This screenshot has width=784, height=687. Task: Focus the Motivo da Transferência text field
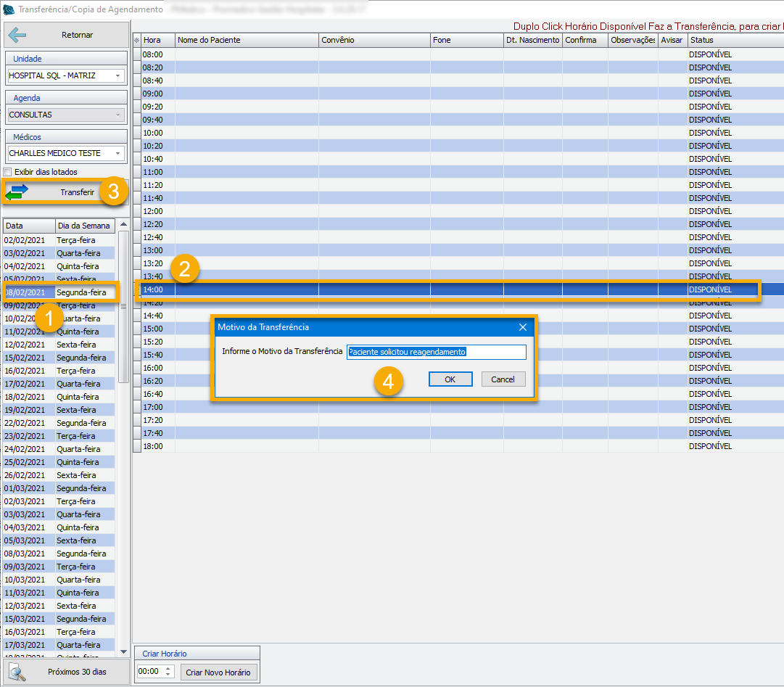tap(436, 352)
